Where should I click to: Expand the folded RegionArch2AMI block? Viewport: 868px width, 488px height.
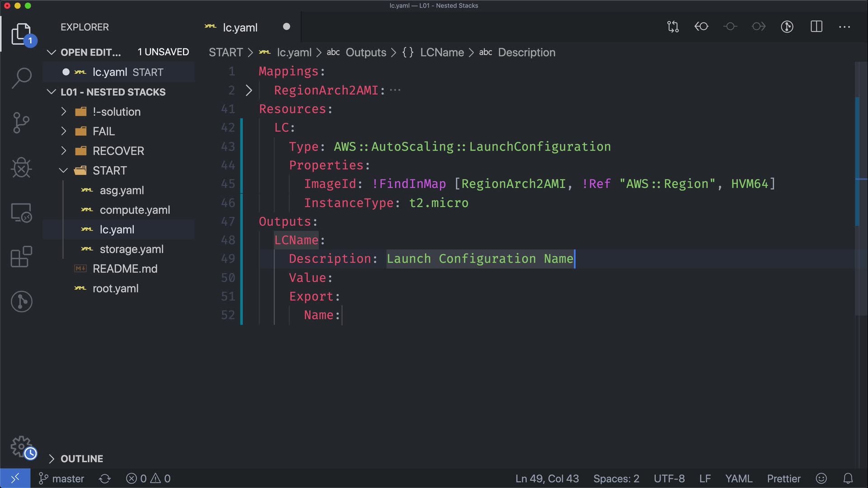[249, 90]
